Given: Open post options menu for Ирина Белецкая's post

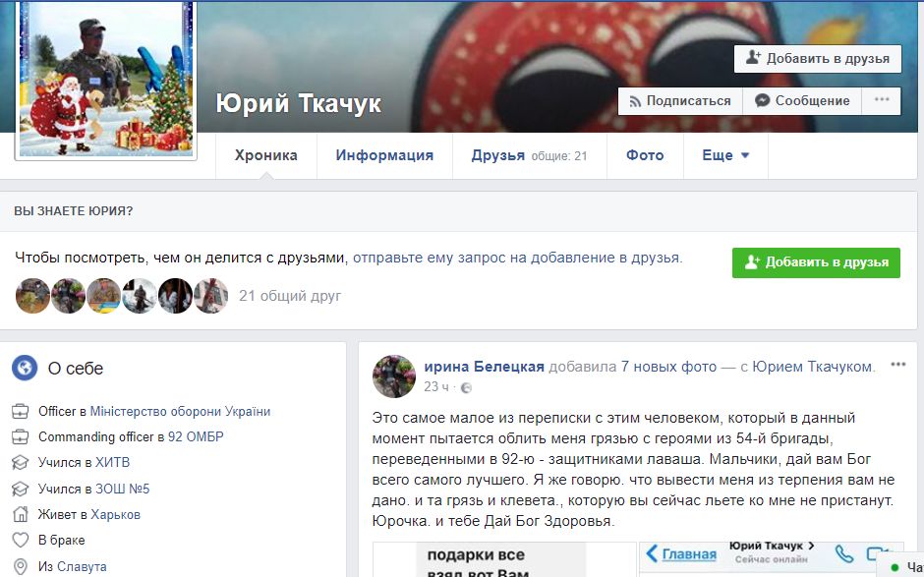Looking at the screenshot, I should click(897, 365).
